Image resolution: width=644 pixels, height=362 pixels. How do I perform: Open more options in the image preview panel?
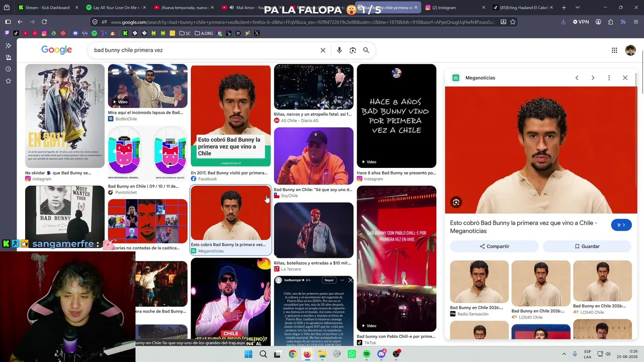[609, 78]
